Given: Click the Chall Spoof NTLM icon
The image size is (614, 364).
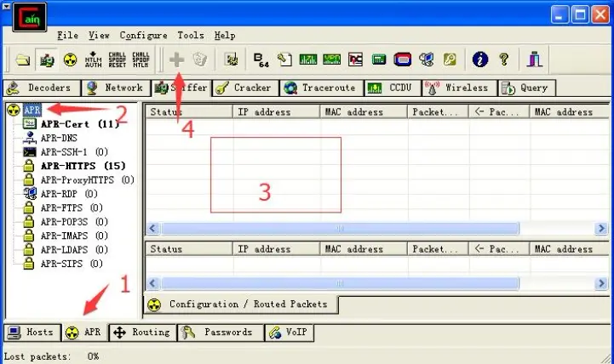Looking at the screenshot, I should [141, 60].
